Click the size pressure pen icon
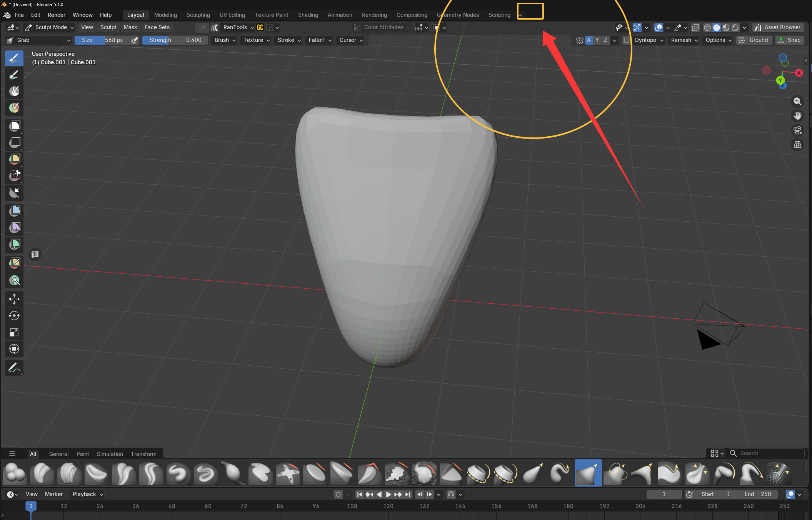The image size is (812, 520). click(134, 40)
